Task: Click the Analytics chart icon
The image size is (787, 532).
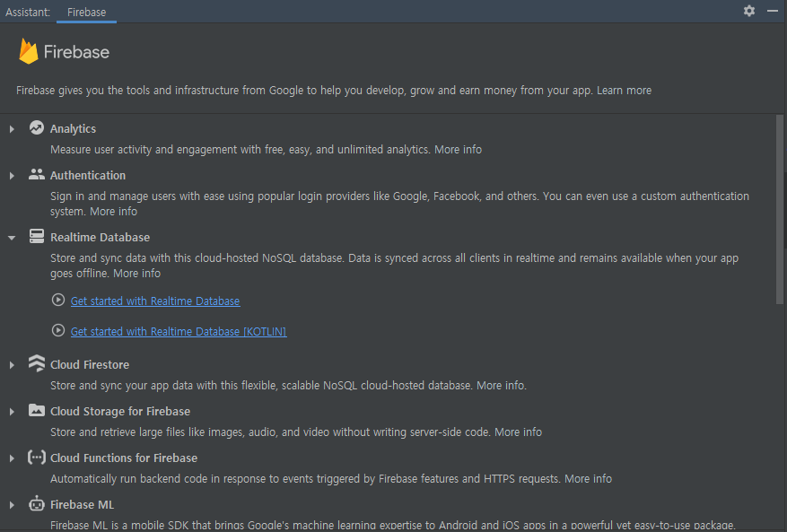Action: [x=37, y=128]
